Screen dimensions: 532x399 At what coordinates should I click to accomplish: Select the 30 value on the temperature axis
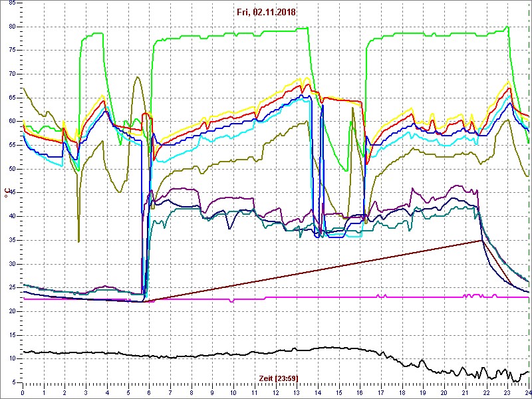11,264
